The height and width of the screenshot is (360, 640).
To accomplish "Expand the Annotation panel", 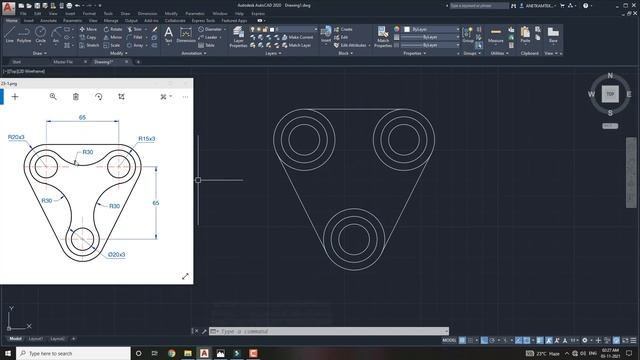I will [x=194, y=53].
